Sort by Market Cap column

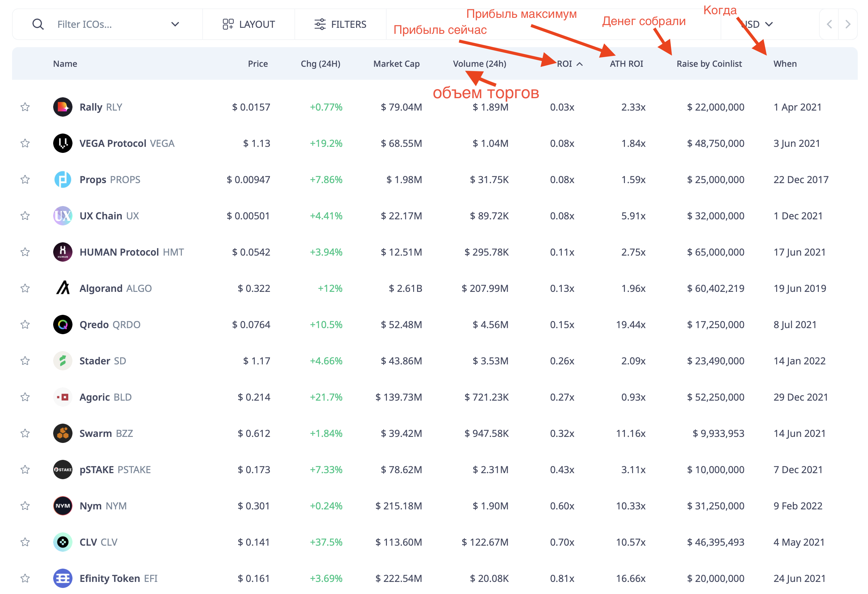(396, 64)
